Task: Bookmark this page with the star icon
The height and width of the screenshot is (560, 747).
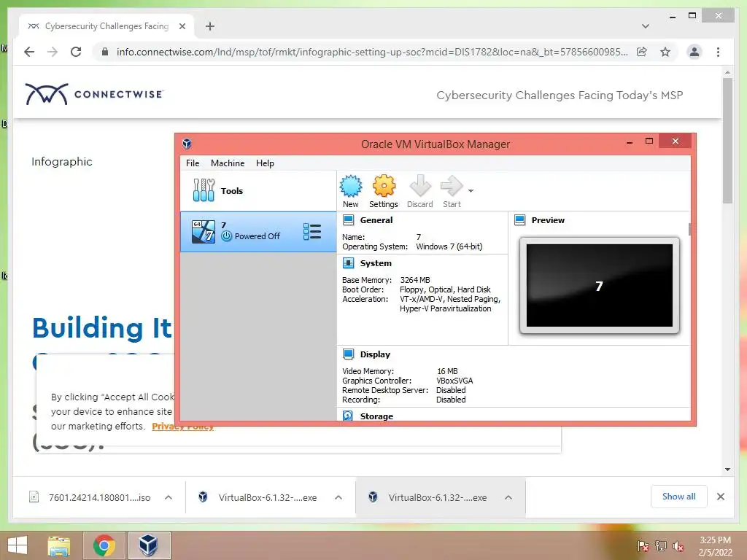Action: (x=665, y=52)
